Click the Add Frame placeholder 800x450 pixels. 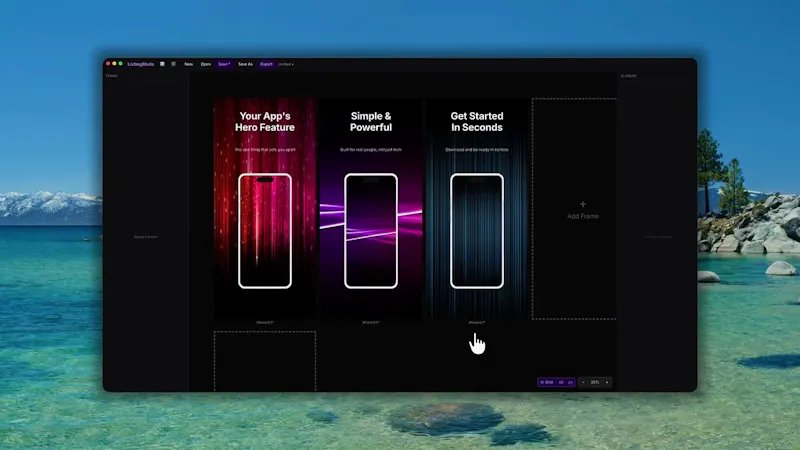(574, 209)
